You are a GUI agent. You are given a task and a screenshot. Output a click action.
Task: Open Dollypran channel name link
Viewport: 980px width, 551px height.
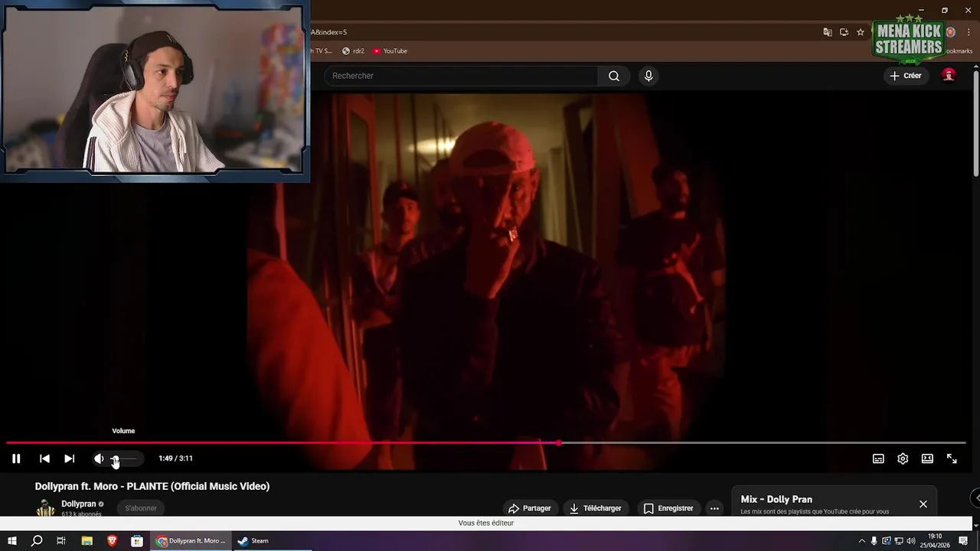pyautogui.click(x=79, y=504)
